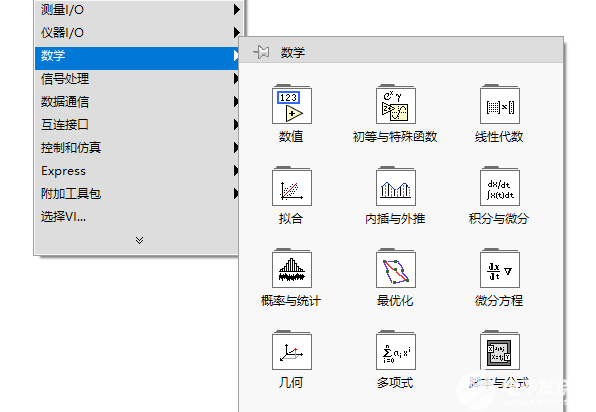Open the 多项式 polynomial palette icon
The image size is (596, 412).
396,350
